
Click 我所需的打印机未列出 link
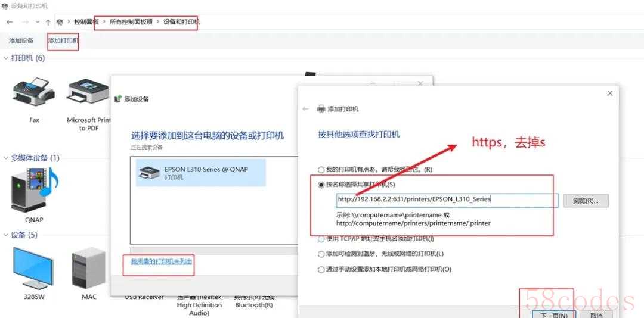point(162,261)
